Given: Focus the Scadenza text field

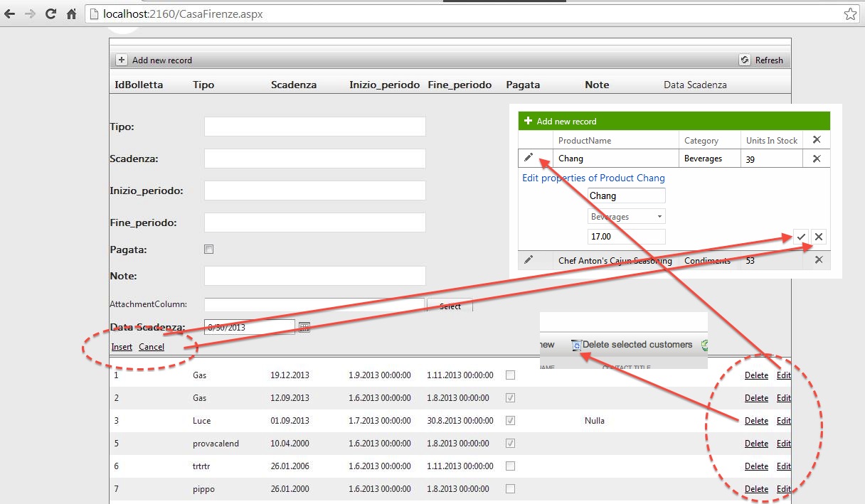Looking at the screenshot, I should click(315, 159).
